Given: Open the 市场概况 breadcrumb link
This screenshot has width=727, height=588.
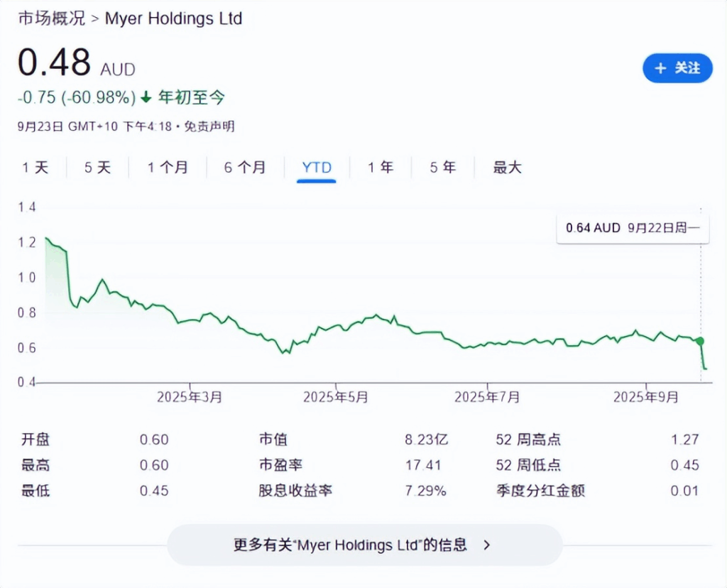Looking at the screenshot, I should coord(51,18).
